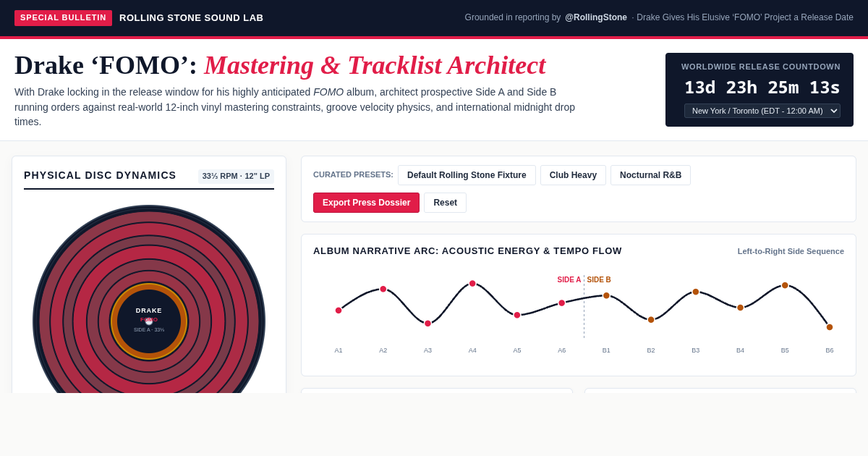Viewport: 868px width, 456px height.
Task: Select the A5 track point on arc
Action: pos(517,315)
